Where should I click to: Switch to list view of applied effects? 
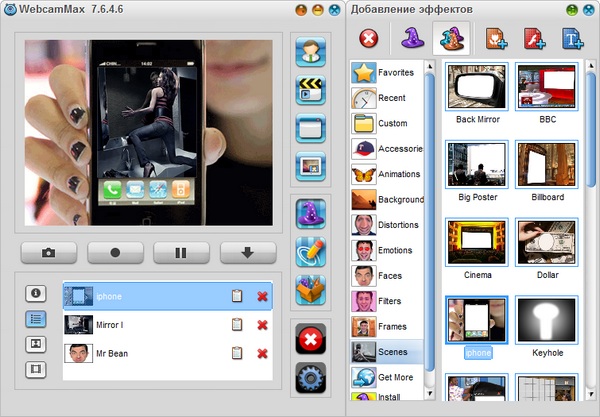tap(37, 319)
